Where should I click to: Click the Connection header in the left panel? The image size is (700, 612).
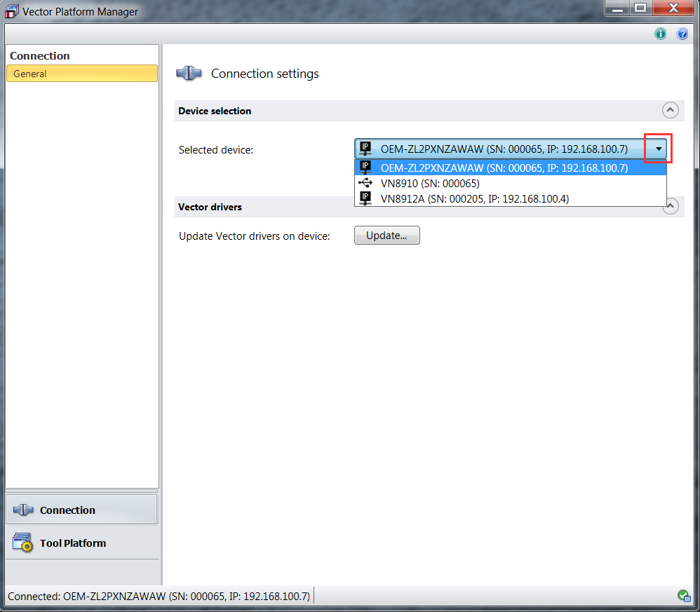(x=40, y=56)
